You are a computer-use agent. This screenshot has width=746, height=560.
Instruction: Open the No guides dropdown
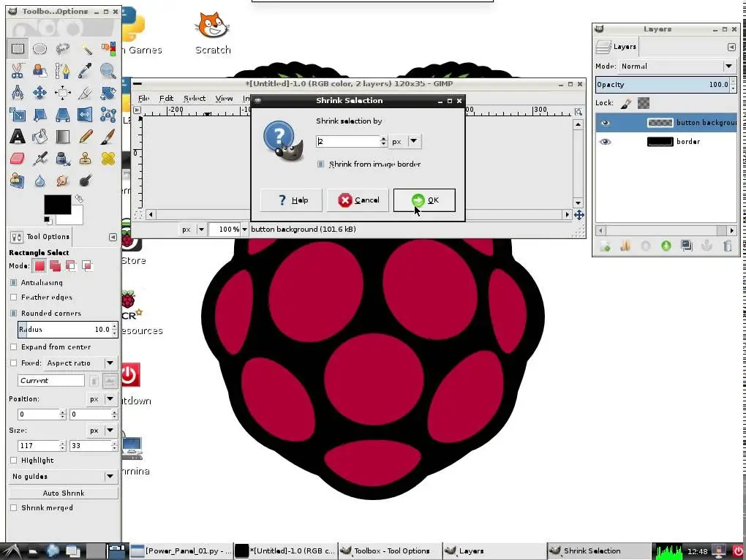point(64,477)
